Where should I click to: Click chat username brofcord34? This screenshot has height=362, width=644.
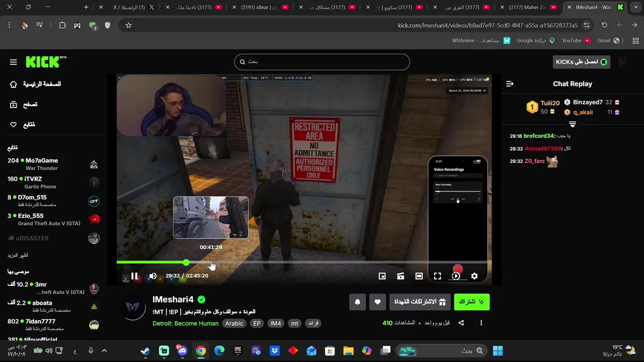(539, 136)
